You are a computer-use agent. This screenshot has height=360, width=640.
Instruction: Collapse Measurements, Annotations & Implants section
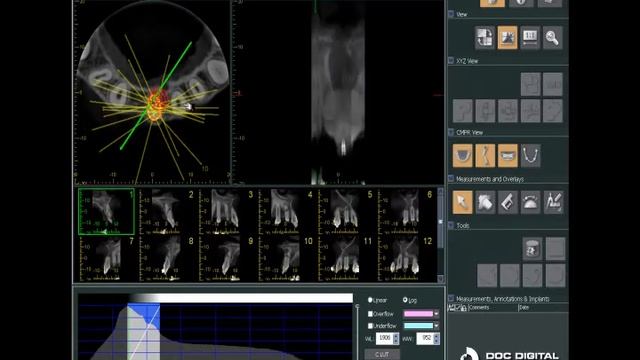coord(451,299)
